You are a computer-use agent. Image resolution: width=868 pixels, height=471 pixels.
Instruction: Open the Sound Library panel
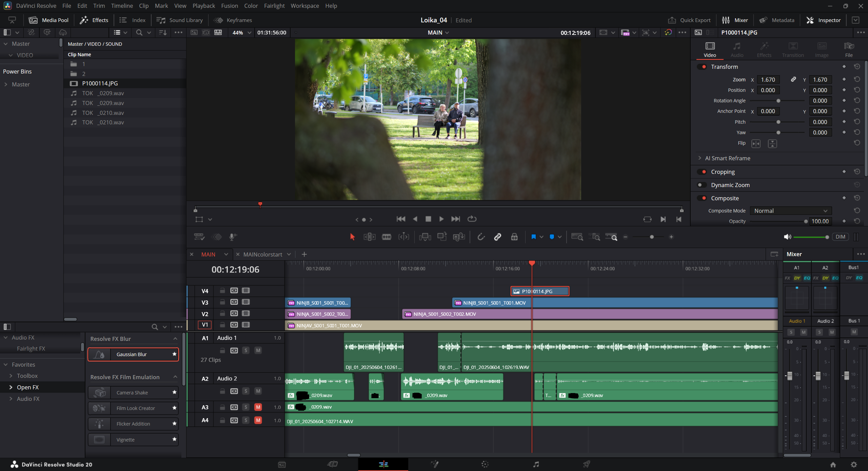(x=180, y=20)
